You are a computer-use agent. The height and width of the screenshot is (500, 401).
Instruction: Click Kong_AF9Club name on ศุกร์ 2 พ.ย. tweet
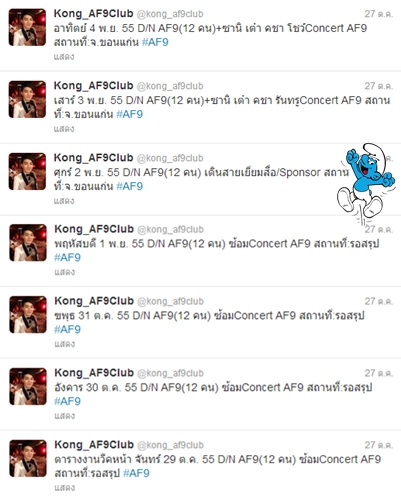click(x=94, y=158)
